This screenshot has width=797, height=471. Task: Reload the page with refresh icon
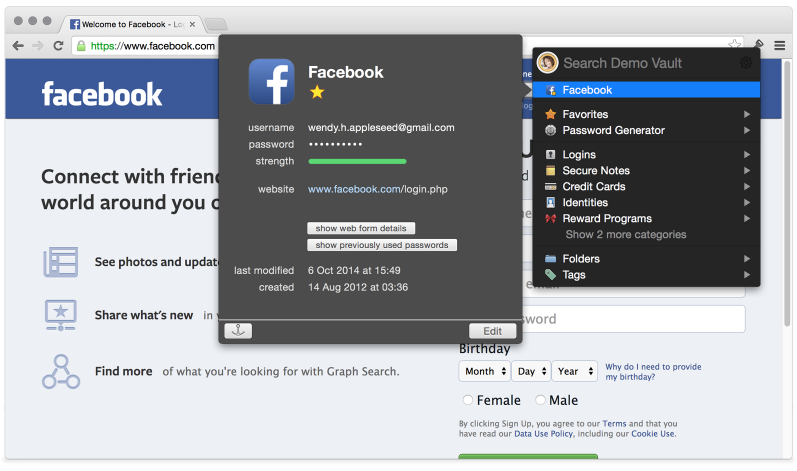(x=58, y=46)
